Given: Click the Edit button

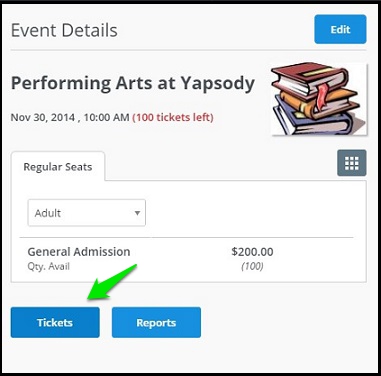Looking at the screenshot, I should tap(340, 29).
